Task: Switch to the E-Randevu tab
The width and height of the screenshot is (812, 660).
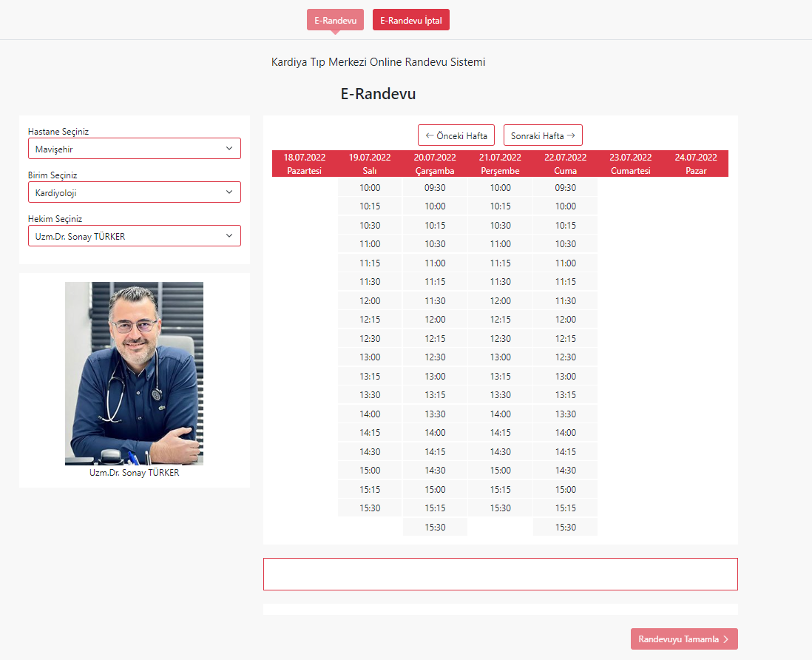Action: pos(335,21)
